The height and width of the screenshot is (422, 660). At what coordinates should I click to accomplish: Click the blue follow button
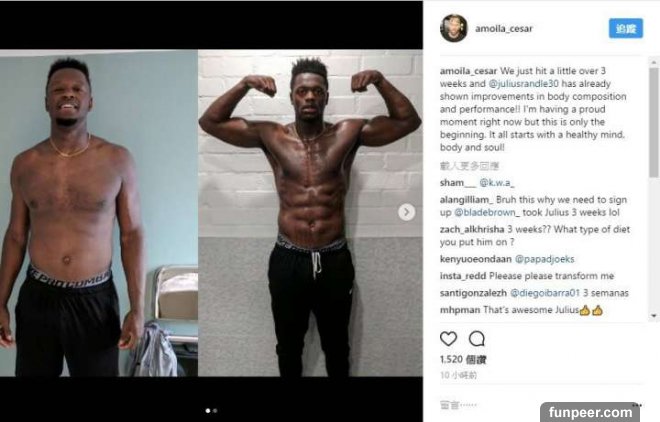(x=625, y=28)
